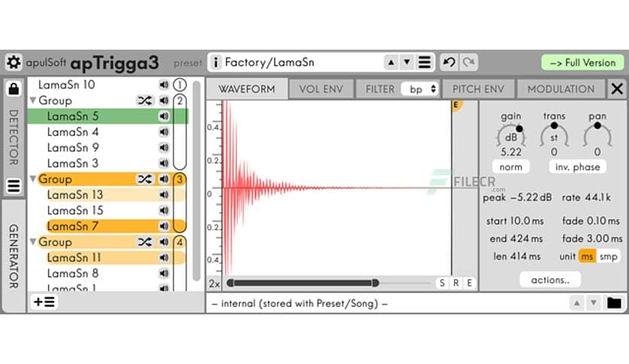
Task: Click the E waveform view button
Action: tap(469, 283)
